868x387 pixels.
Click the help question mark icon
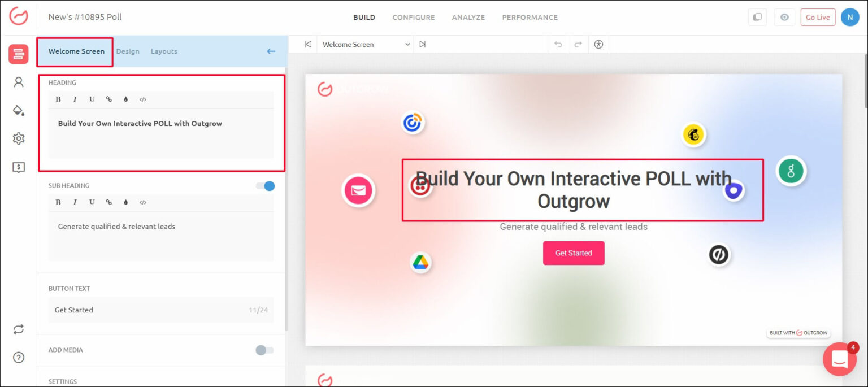click(19, 357)
